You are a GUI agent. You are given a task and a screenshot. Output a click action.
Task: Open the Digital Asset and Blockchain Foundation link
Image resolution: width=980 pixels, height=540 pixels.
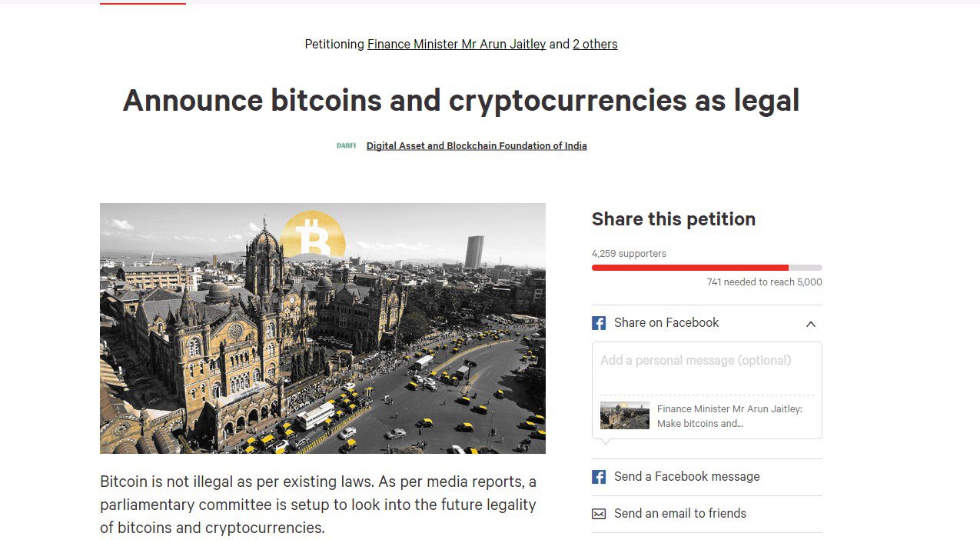(477, 145)
